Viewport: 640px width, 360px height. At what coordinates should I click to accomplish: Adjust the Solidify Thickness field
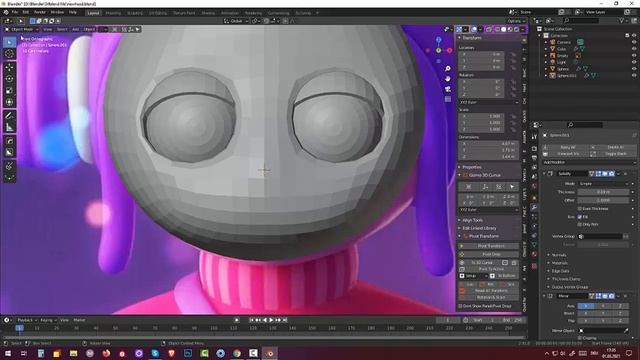click(603, 192)
